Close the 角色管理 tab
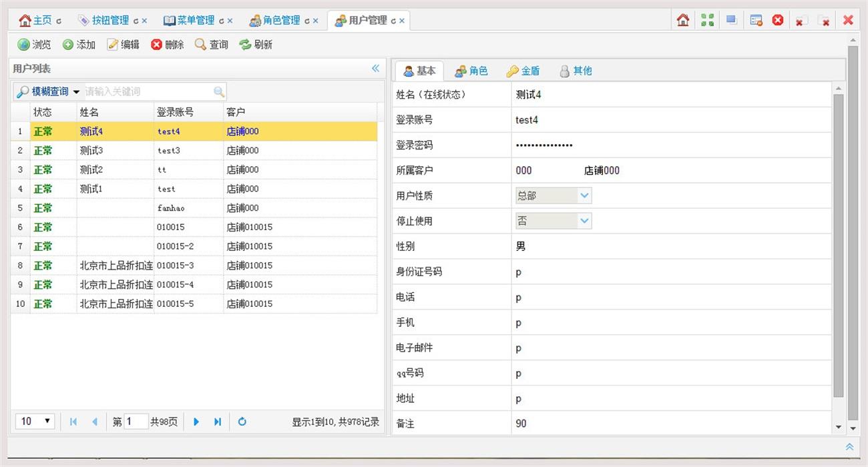The height and width of the screenshot is (467, 868). [x=315, y=21]
